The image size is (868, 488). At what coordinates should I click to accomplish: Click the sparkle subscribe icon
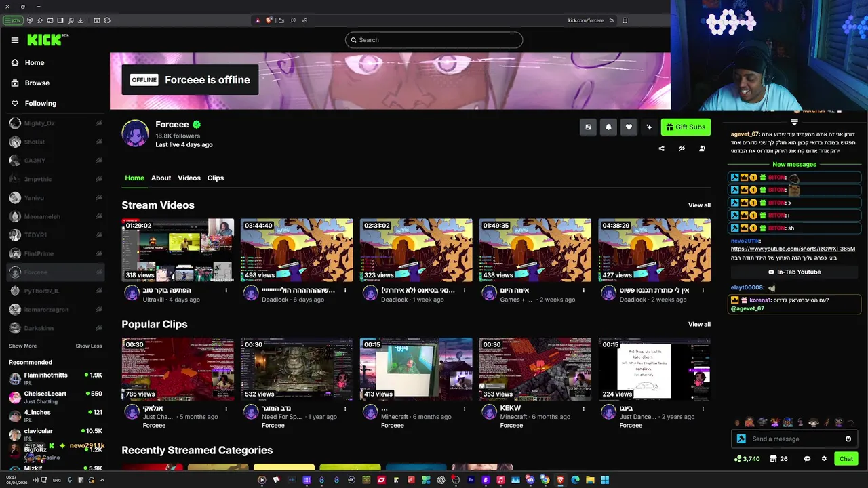coord(649,127)
